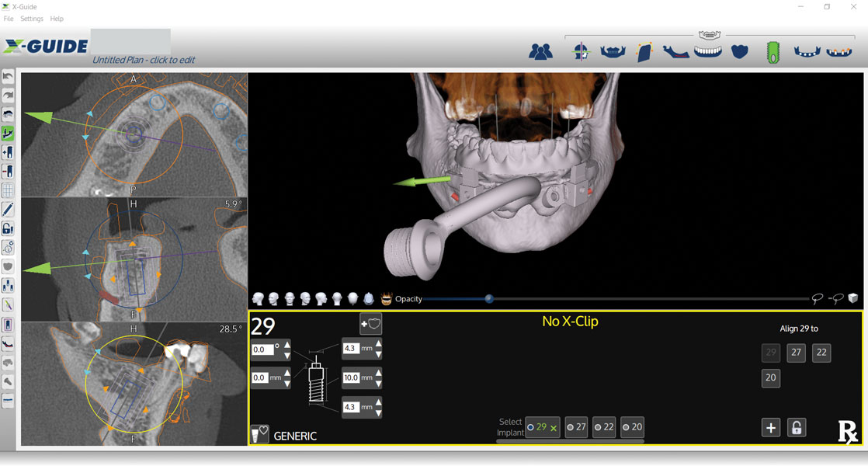Click the undo arrow in left toolbar
This screenshot has height=466, width=868.
tap(8, 77)
